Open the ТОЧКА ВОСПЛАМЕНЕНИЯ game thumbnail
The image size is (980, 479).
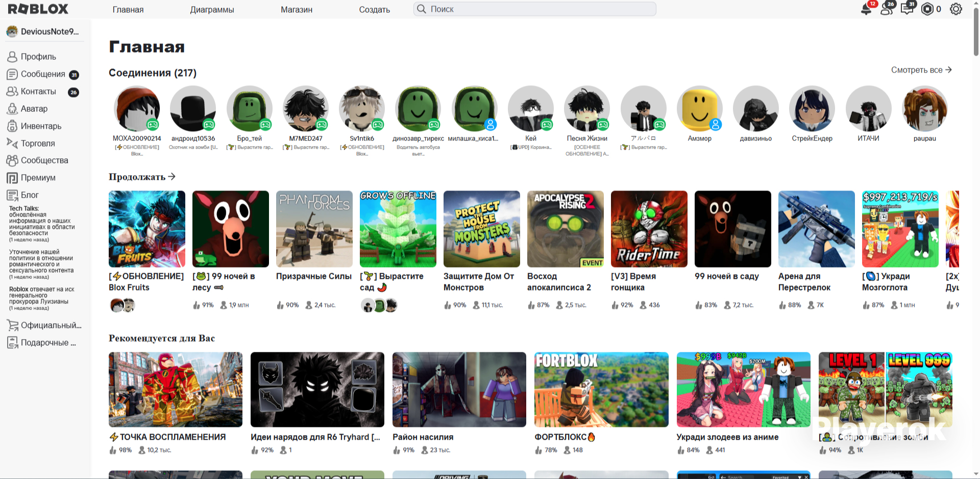pos(176,390)
